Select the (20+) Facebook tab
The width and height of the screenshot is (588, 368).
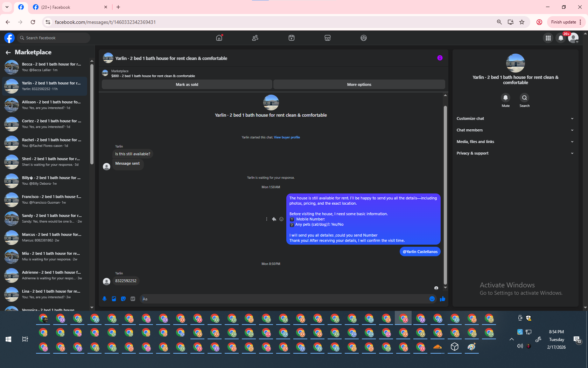70,7
